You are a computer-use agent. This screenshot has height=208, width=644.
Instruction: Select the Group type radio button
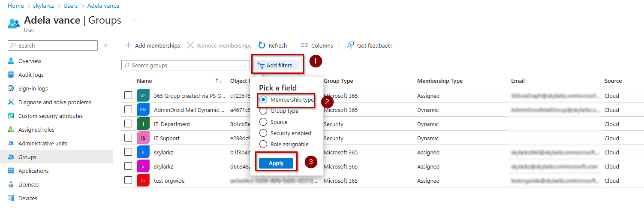[263, 111]
